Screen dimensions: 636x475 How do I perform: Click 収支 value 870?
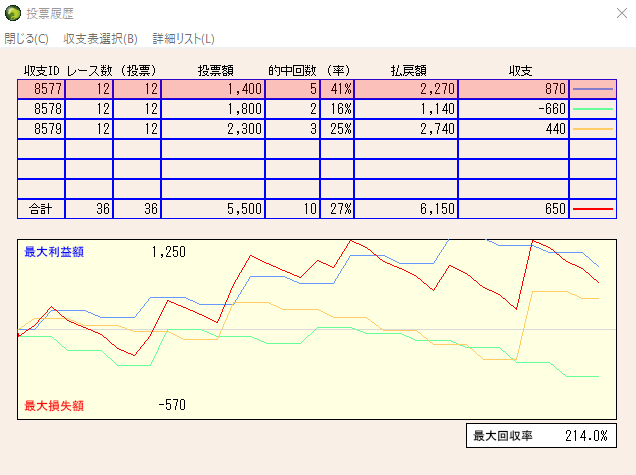tap(555, 89)
